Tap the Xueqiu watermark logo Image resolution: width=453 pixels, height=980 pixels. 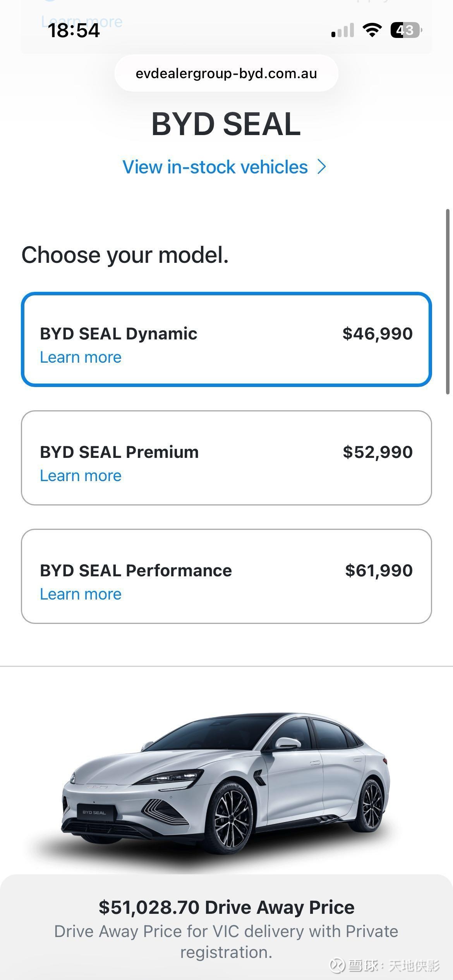(337, 966)
